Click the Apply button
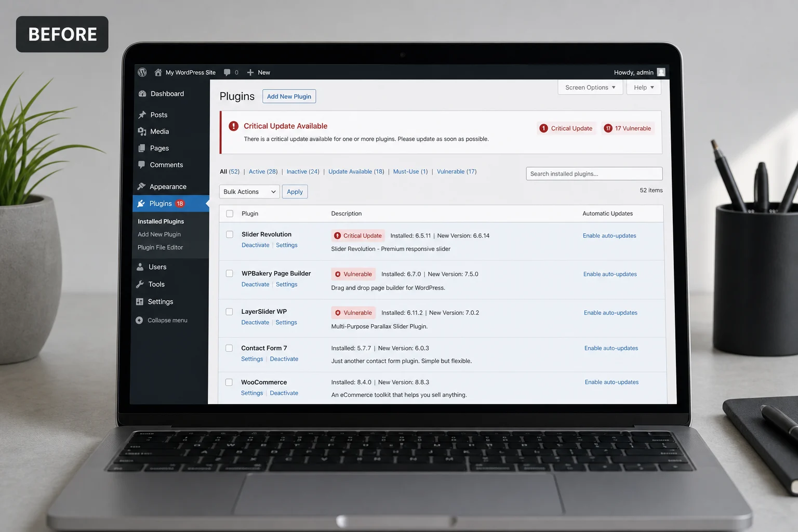The image size is (798, 532). coord(295,192)
